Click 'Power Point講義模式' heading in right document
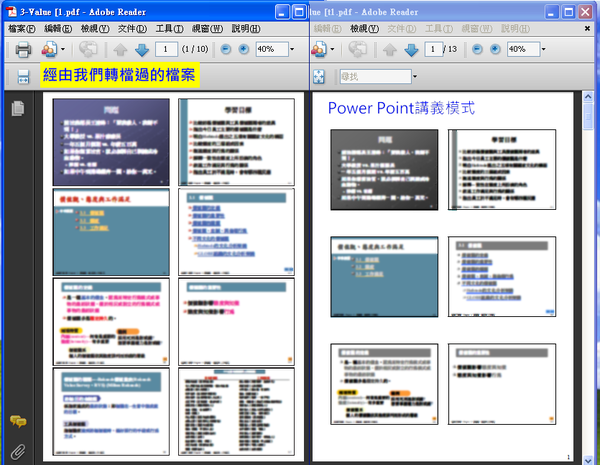The height and width of the screenshot is (465, 600). tap(401, 108)
